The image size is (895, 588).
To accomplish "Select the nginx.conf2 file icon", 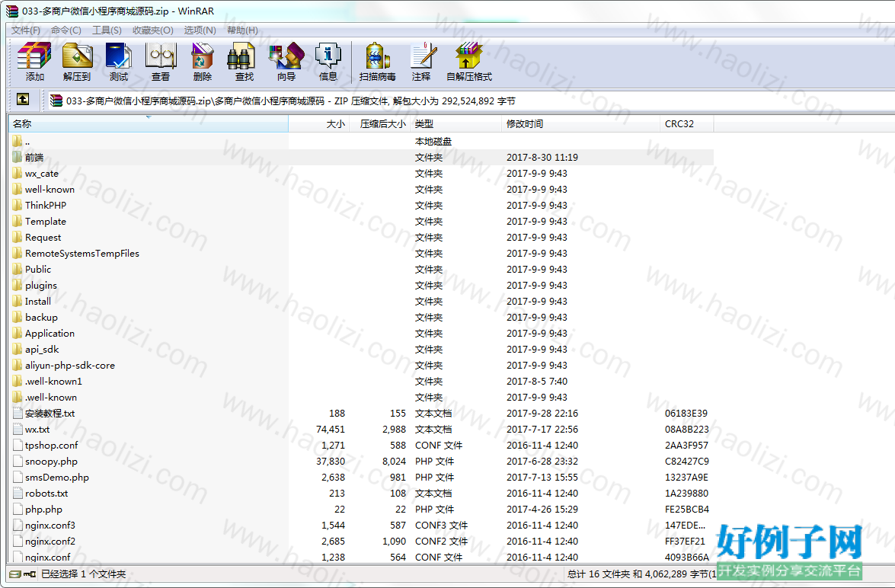I will tap(17, 541).
